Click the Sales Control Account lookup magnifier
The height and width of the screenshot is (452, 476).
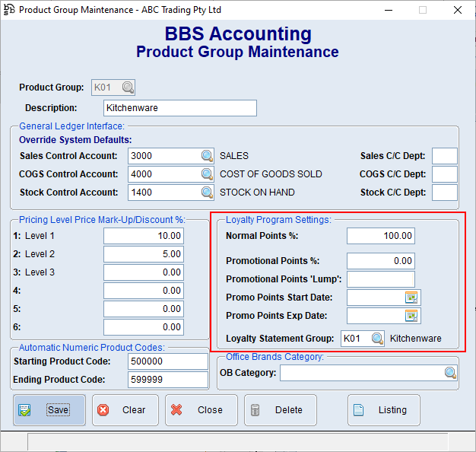(208, 156)
